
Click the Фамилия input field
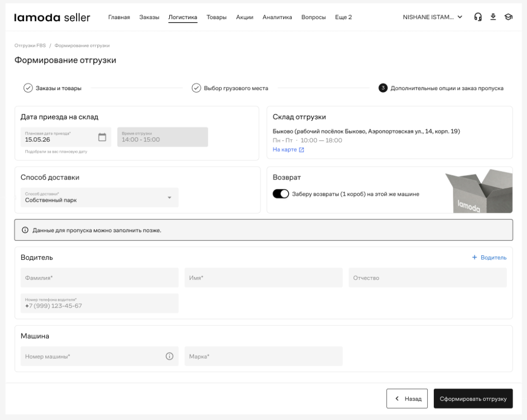[99, 277]
